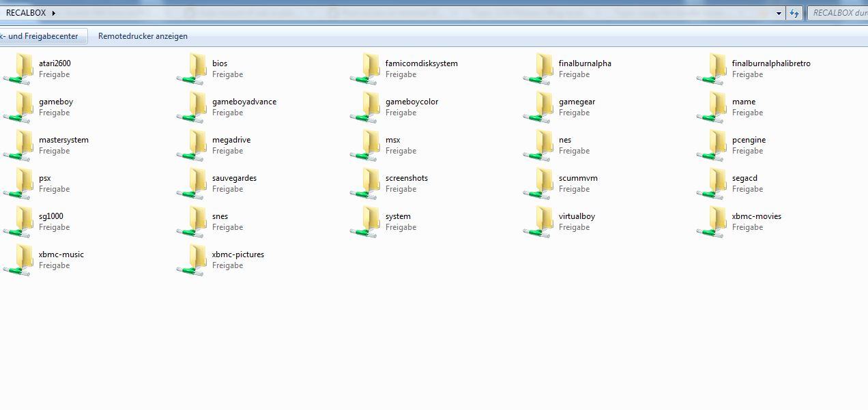Click the mastersystem folder name
Viewport: 868px width, 410px height.
(x=63, y=140)
